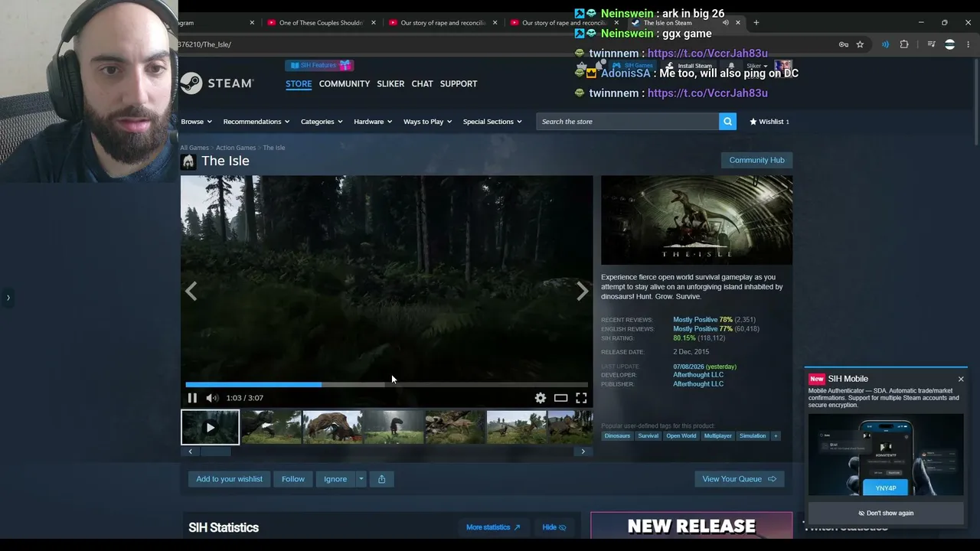This screenshot has width=980, height=551.
Task: Open the Sliker account dropdown
Action: coord(756,66)
